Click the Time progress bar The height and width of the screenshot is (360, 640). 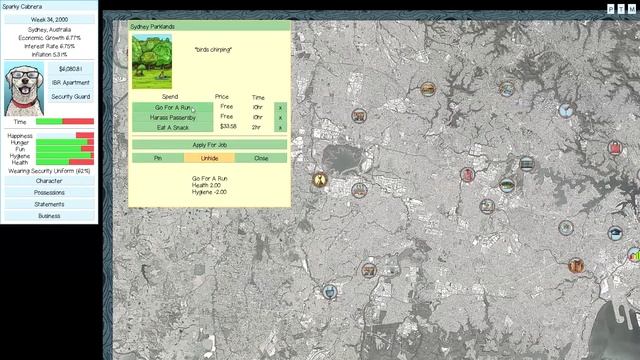65,121
